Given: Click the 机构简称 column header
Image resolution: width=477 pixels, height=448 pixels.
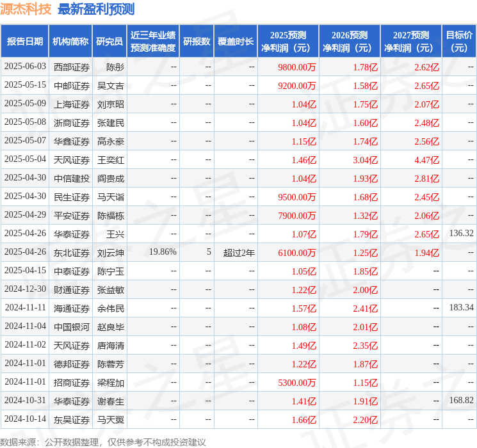Looking at the screenshot, I should click(70, 42).
